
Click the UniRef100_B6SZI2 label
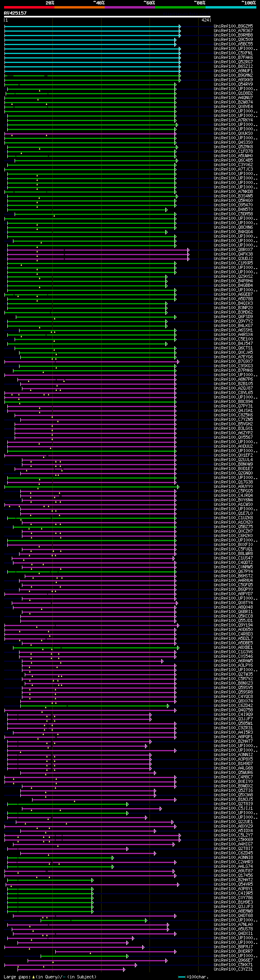click(233, 67)
